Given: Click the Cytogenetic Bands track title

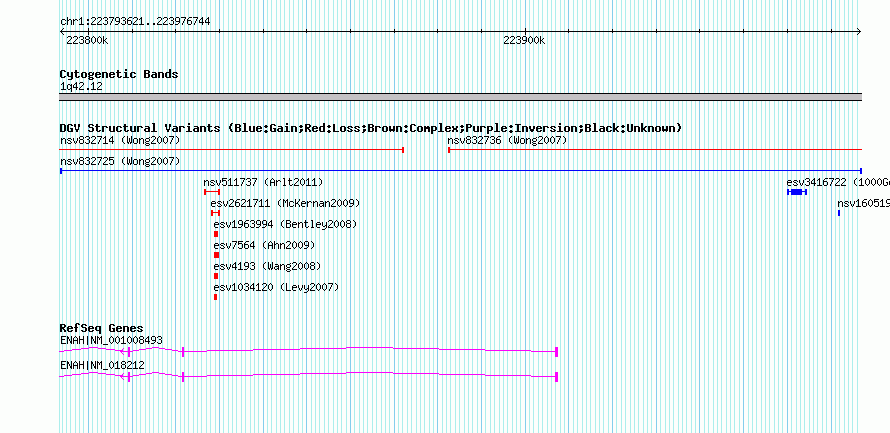Looking at the screenshot, I should coord(119,74).
